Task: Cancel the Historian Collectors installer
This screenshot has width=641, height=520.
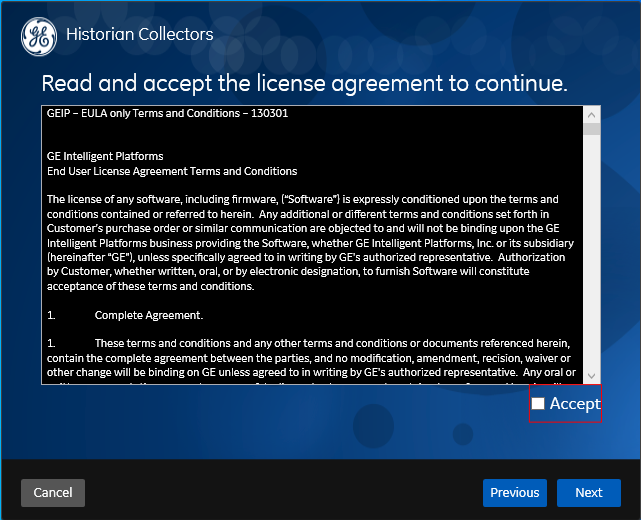Action: (53, 493)
